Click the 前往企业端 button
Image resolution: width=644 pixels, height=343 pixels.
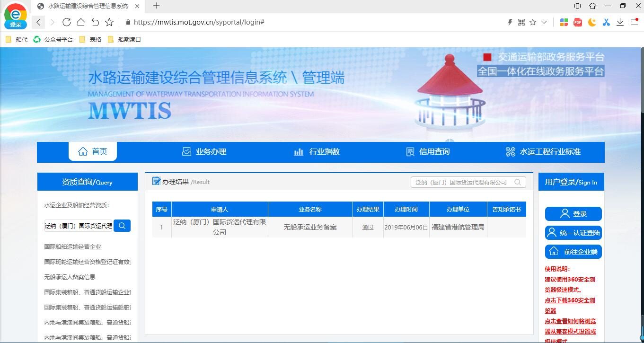(573, 252)
